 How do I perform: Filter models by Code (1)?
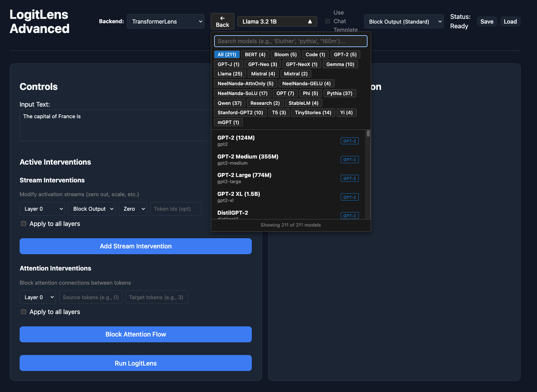click(x=315, y=54)
